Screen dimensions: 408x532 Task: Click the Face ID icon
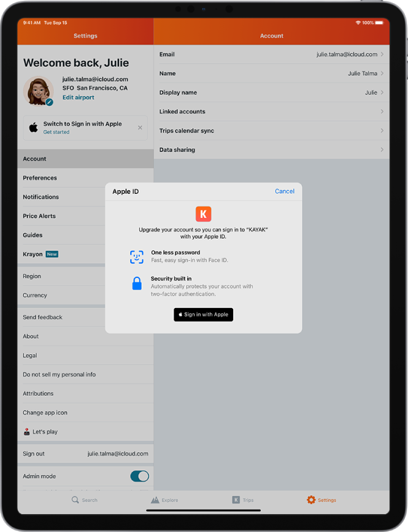click(x=137, y=257)
